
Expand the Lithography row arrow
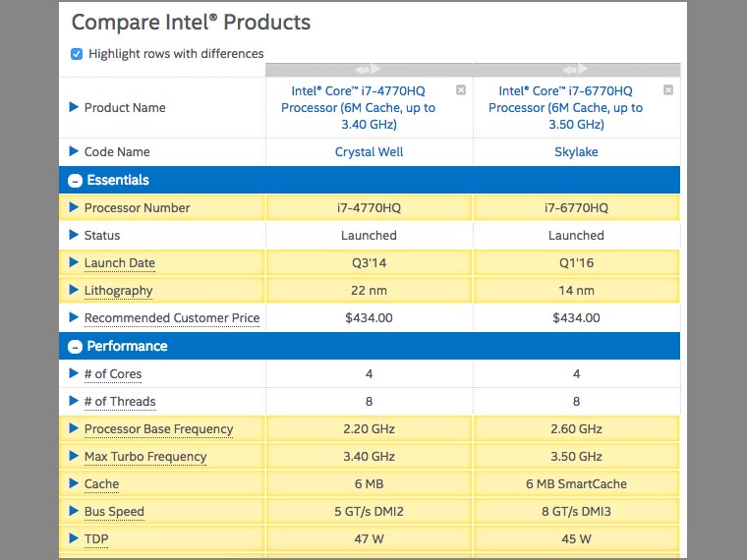tap(75, 290)
